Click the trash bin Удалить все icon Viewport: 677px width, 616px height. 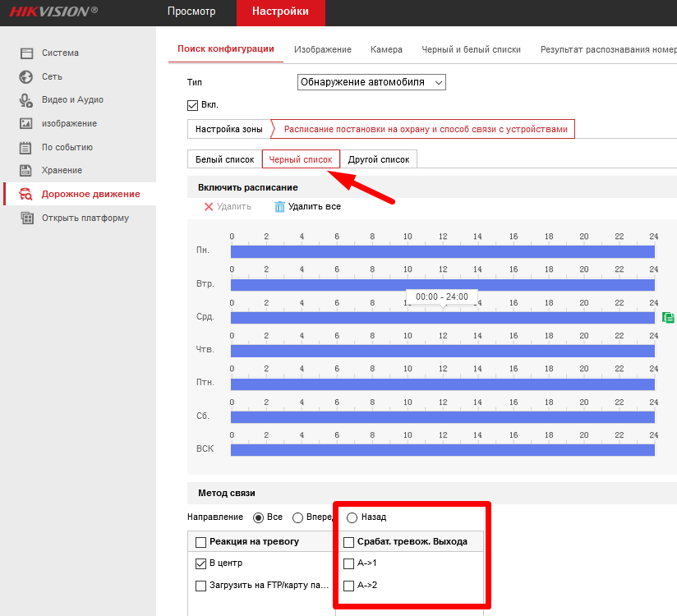click(x=280, y=207)
